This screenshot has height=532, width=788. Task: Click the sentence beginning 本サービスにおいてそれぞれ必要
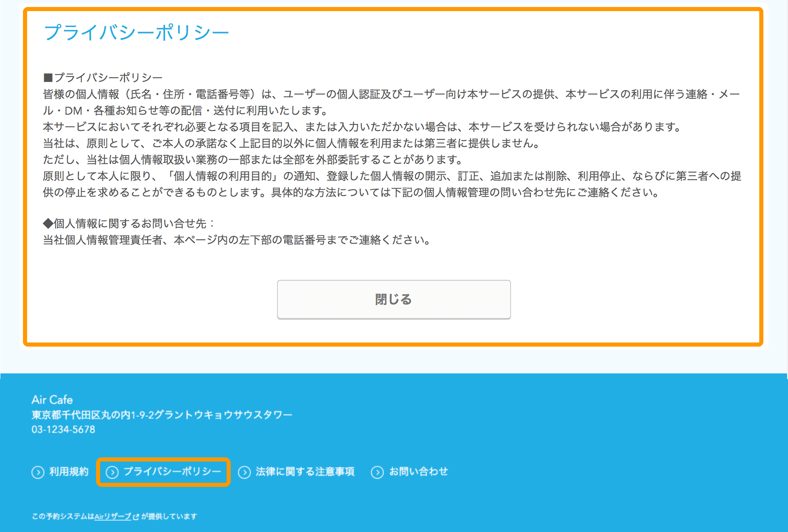[362, 127]
